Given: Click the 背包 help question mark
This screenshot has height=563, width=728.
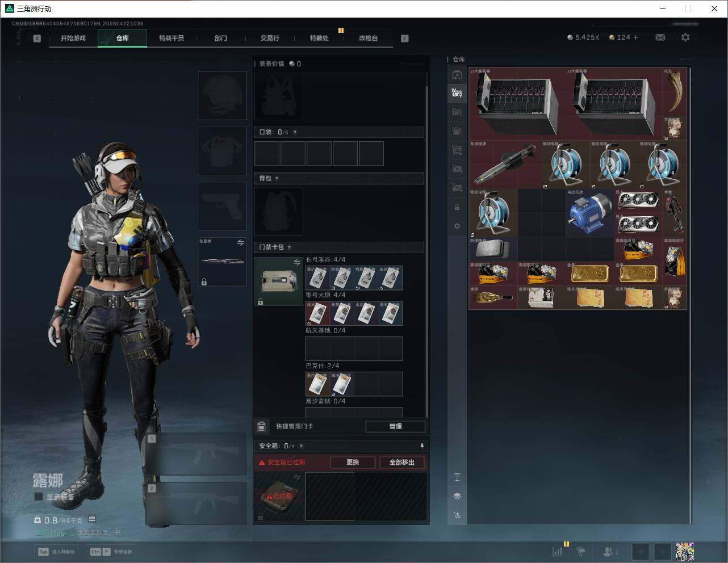Looking at the screenshot, I should pos(277,178).
